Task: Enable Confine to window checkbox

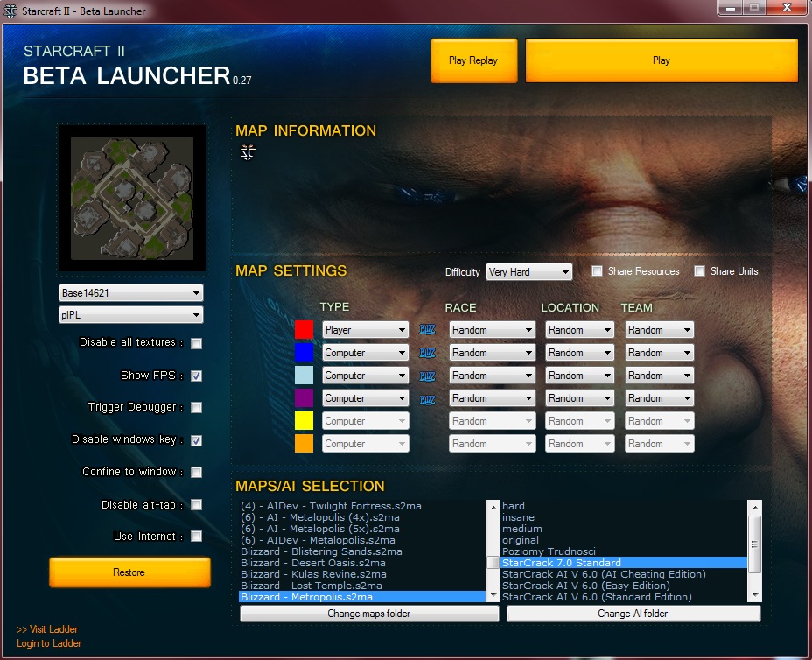Action: (196, 473)
